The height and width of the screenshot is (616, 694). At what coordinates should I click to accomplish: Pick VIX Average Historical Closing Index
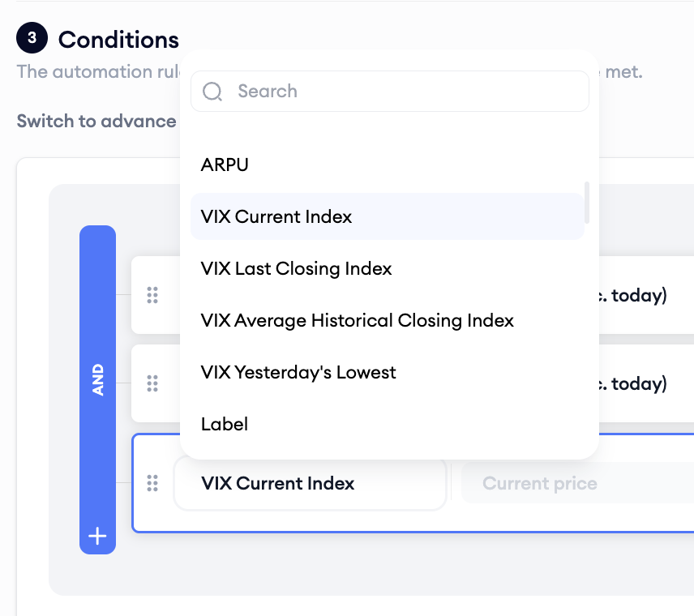point(388,320)
